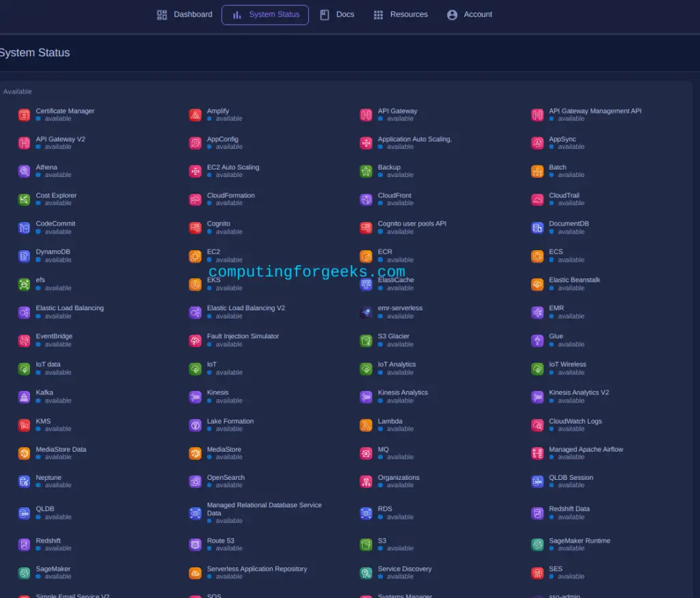Select the "Organizations" service name
Viewport: 700px width, 598px height.
point(399,478)
